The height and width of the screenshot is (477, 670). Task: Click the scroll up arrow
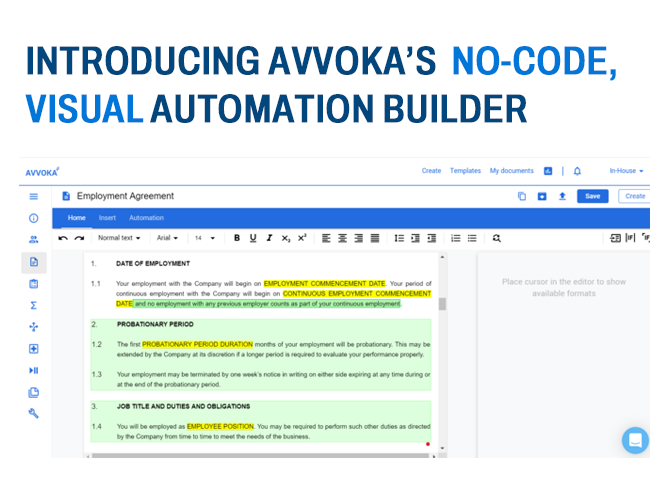point(442,257)
